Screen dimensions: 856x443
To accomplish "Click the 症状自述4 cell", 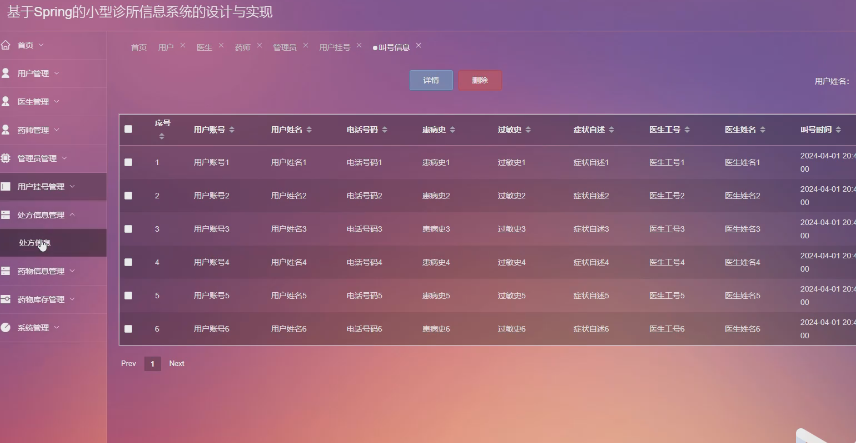I will (x=591, y=262).
